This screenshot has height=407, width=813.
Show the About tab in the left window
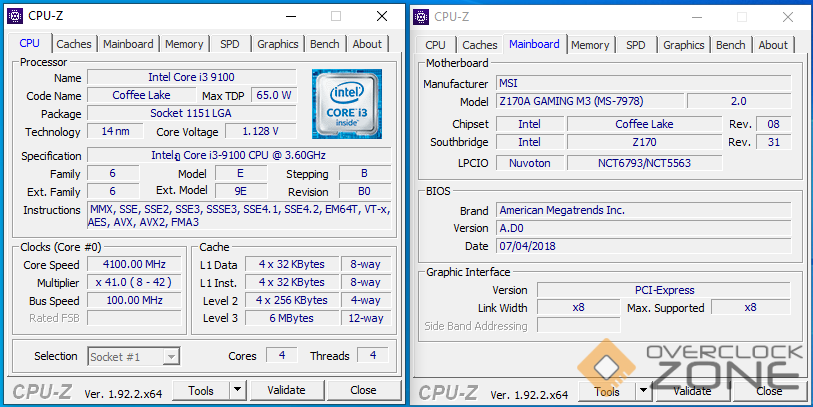367,44
